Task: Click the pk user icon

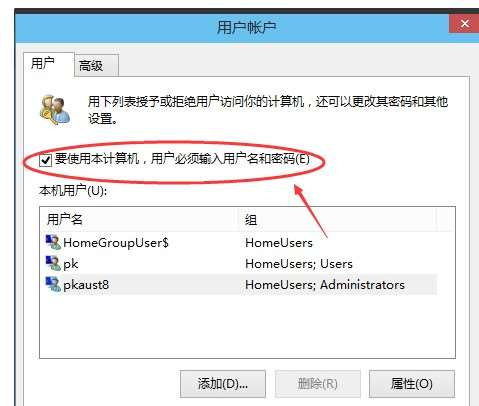Action: 53,263
